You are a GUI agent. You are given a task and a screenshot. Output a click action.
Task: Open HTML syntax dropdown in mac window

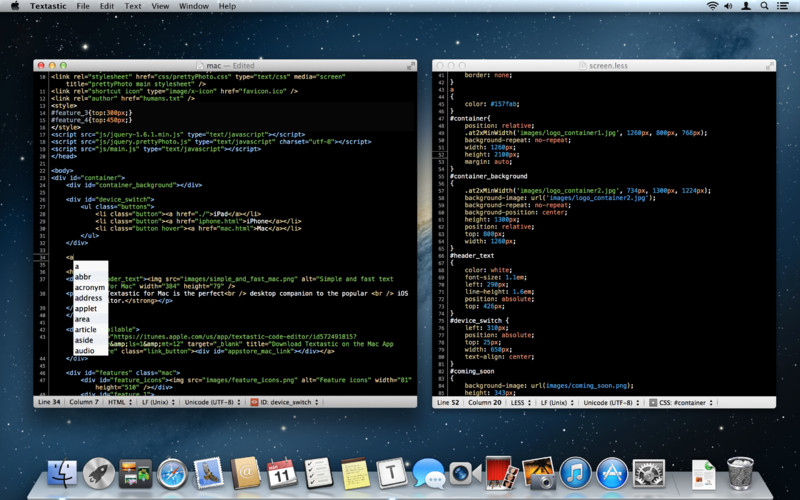click(x=120, y=402)
